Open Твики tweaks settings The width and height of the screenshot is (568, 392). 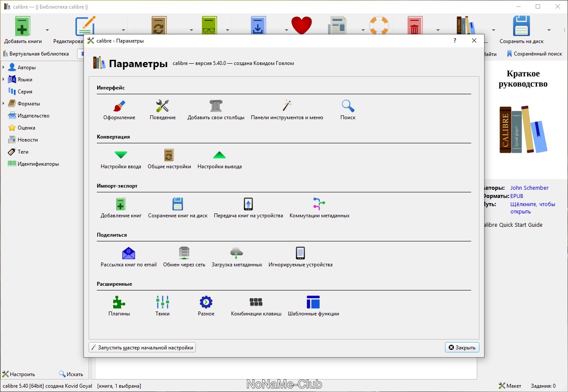162,306
